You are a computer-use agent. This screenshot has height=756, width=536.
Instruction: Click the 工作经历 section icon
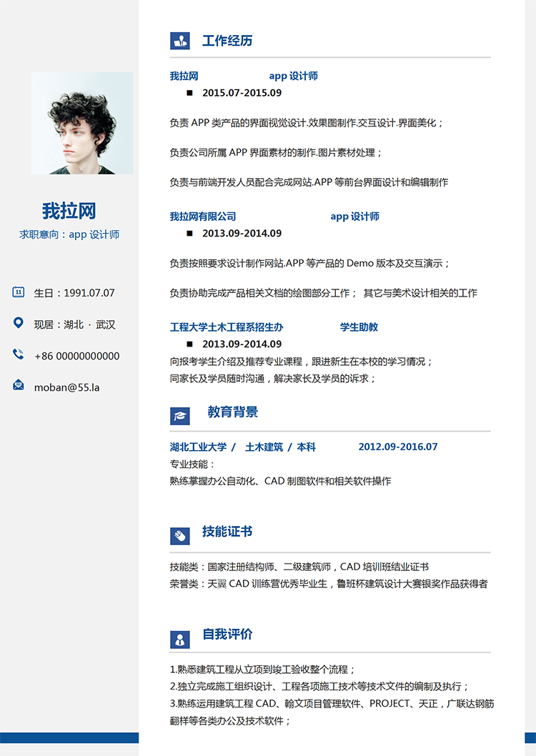(x=179, y=41)
